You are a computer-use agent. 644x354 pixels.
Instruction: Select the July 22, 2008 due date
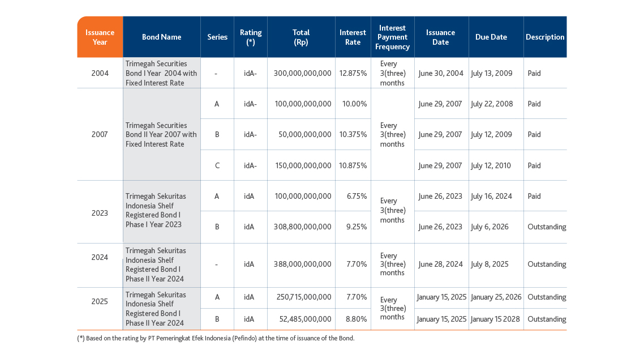point(492,104)
